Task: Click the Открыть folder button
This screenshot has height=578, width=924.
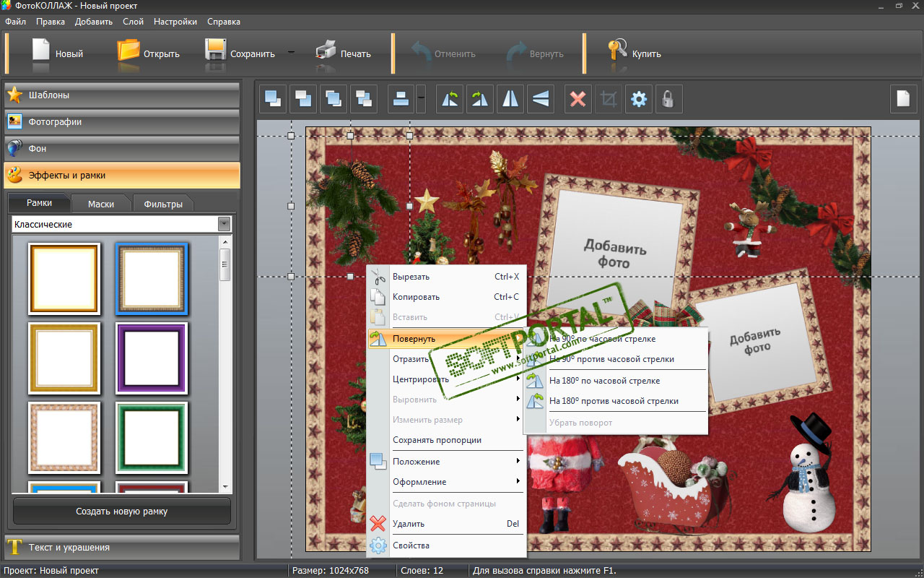Action: click(148, 53)
